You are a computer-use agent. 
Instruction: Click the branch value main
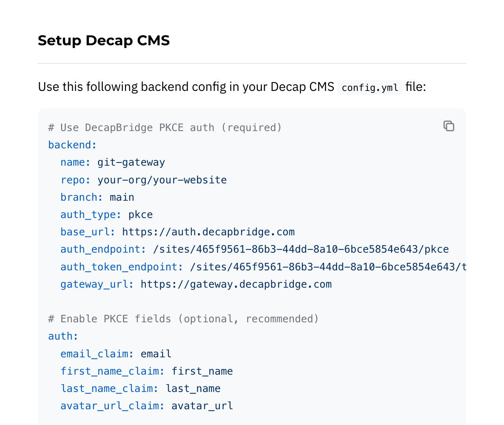coord(122,197)
